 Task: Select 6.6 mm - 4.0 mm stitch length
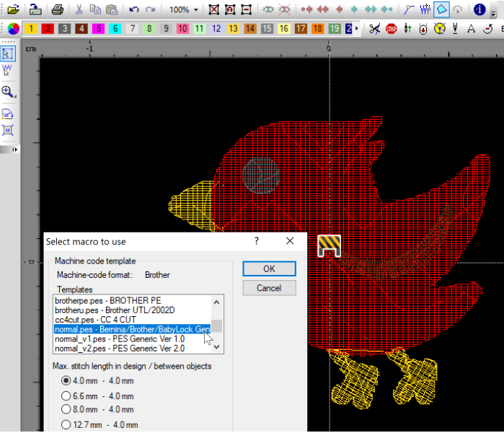tap(66, 395)
